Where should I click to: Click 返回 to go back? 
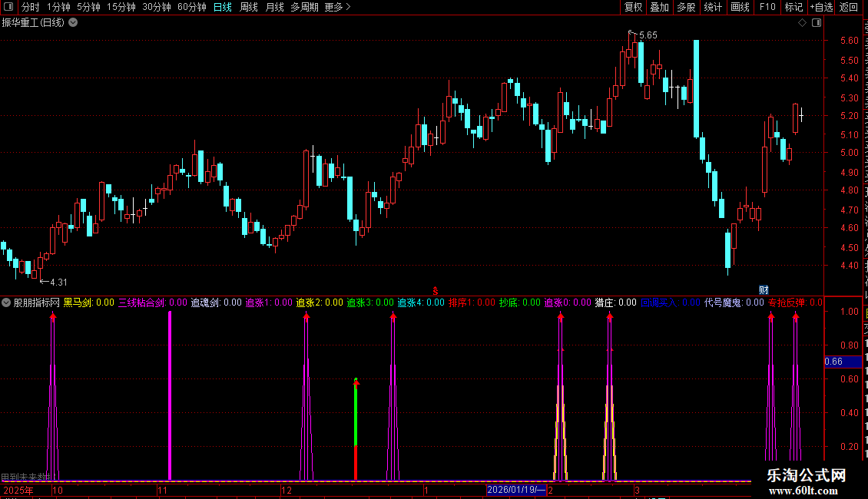(848, 7)
